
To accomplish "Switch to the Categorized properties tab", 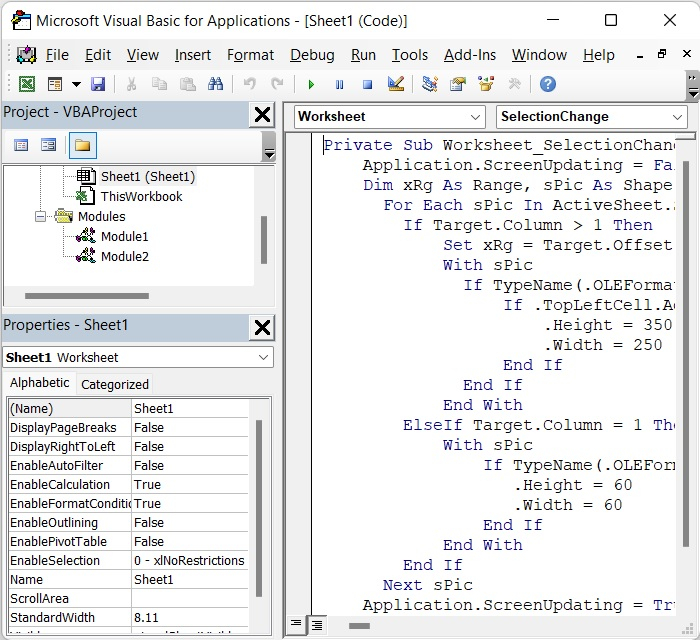I will coord(115,384).
